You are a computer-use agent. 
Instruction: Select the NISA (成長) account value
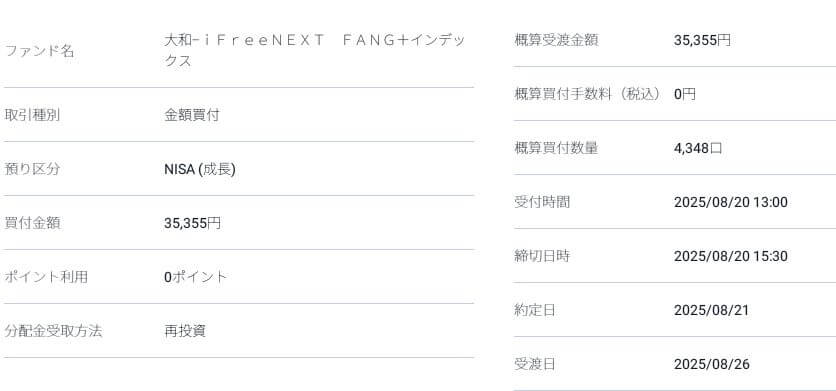[200, 169]
